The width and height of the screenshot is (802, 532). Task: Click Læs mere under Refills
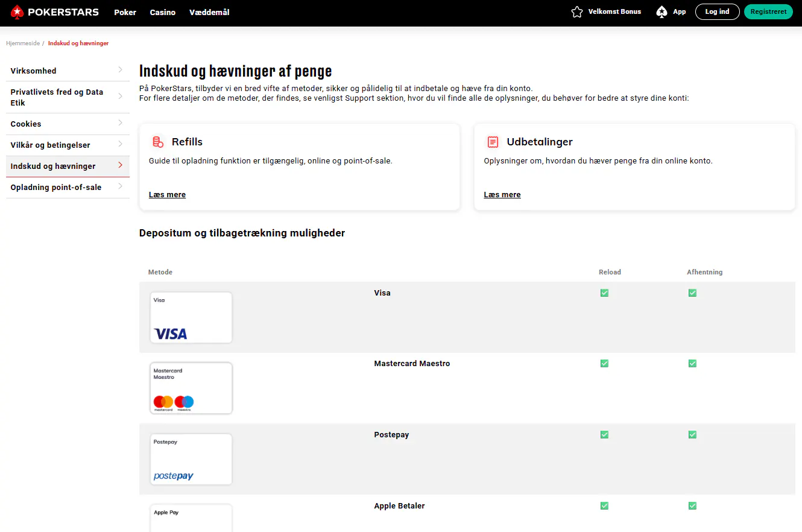click(x=167, y=195)
